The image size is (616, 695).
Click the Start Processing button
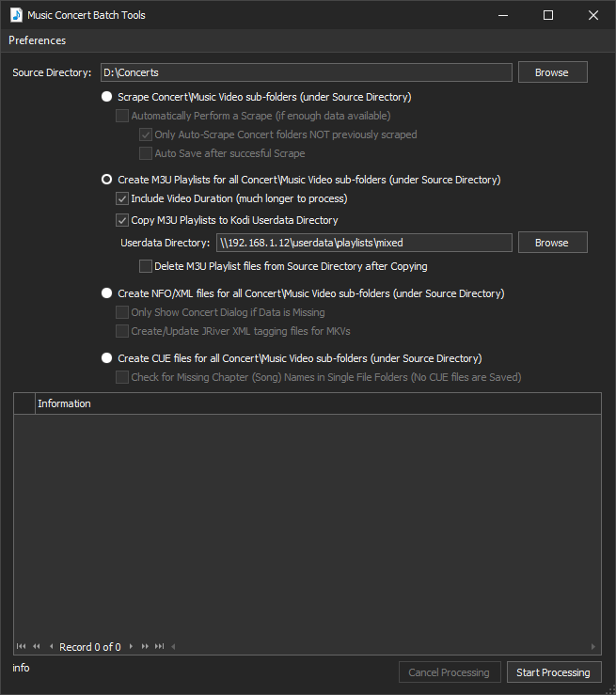coord(553,672)
